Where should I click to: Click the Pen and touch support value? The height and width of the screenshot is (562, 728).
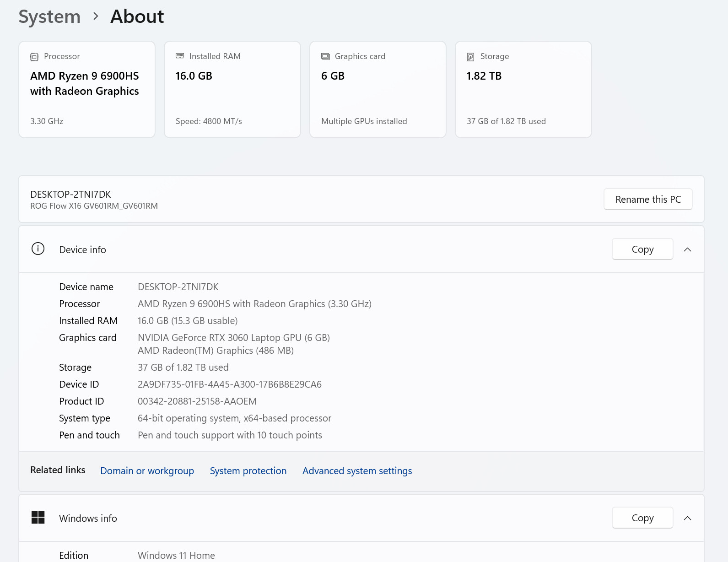tap(230, 435)
